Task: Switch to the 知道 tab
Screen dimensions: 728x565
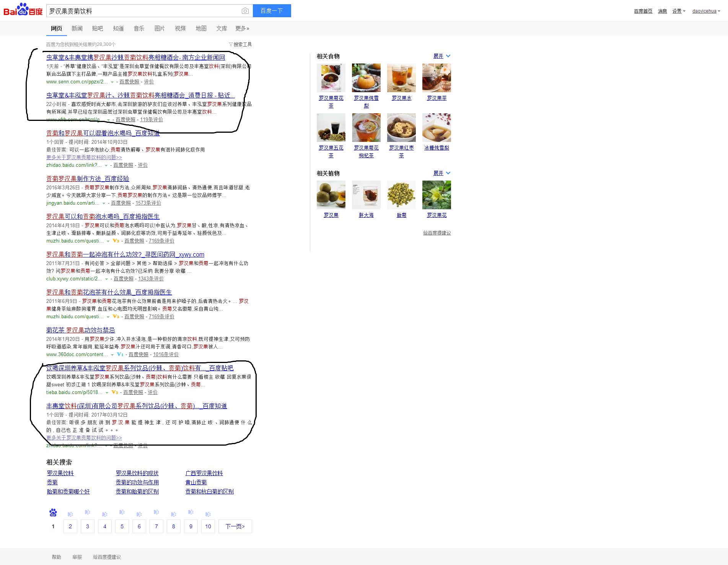Action: tap(118, 28)
